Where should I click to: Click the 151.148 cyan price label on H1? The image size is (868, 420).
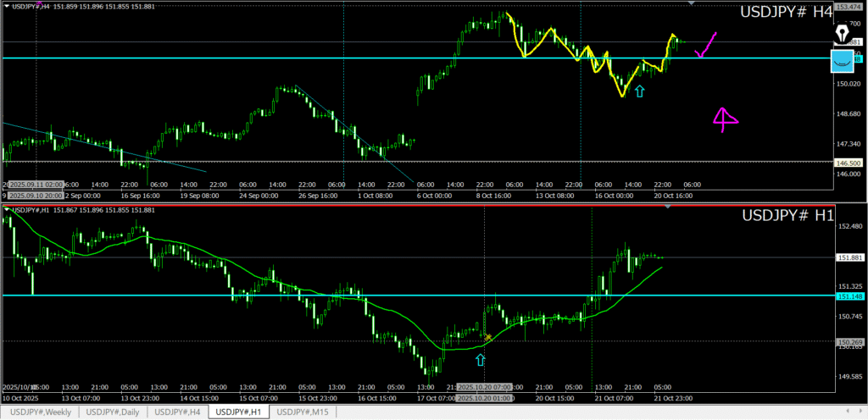point(850,296)
